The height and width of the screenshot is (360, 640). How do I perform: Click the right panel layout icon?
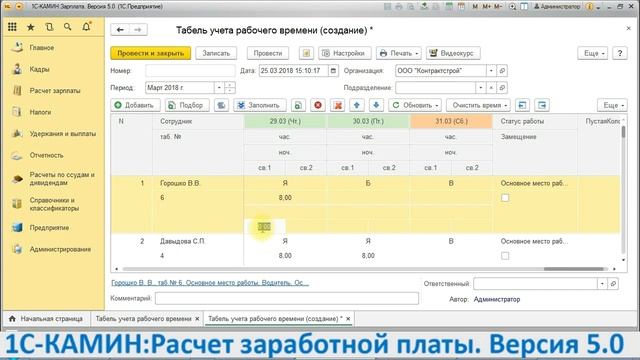pyautogui.click(x=542, y=105)
